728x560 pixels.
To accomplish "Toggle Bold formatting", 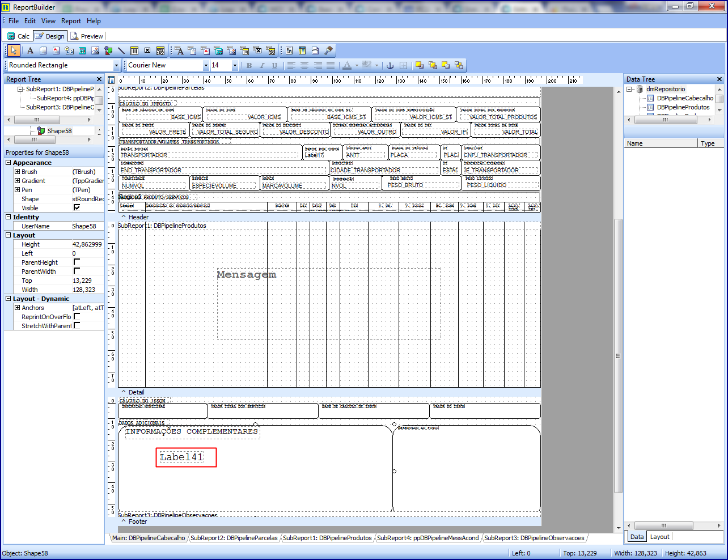I will click(249, 65).
